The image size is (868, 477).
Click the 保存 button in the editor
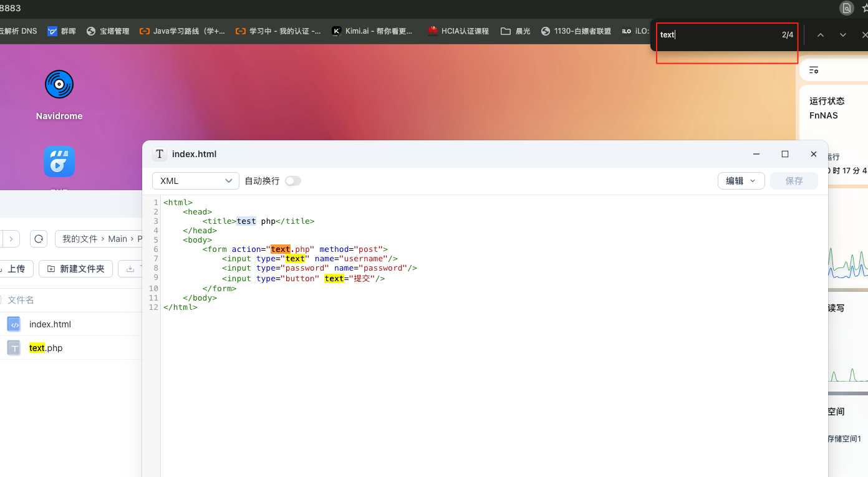click(794, 181)
